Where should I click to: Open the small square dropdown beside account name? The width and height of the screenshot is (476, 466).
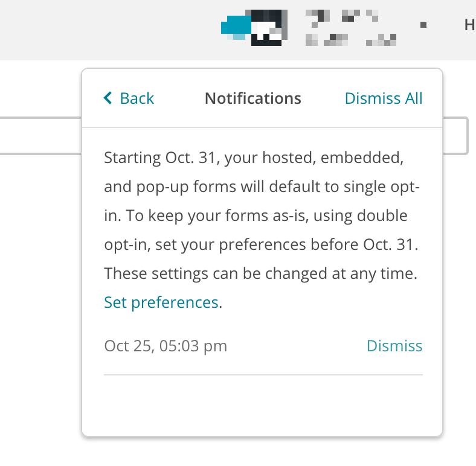tap(423, 25)
